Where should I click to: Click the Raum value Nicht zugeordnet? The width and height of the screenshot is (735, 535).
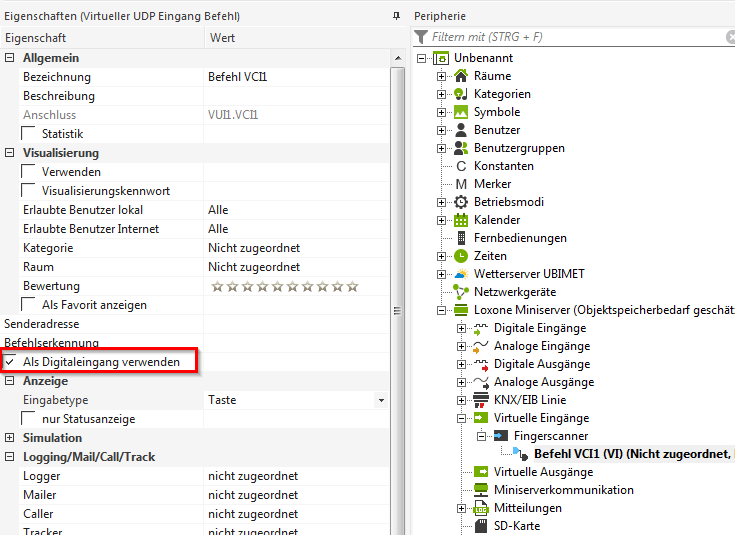coord(254,267)
